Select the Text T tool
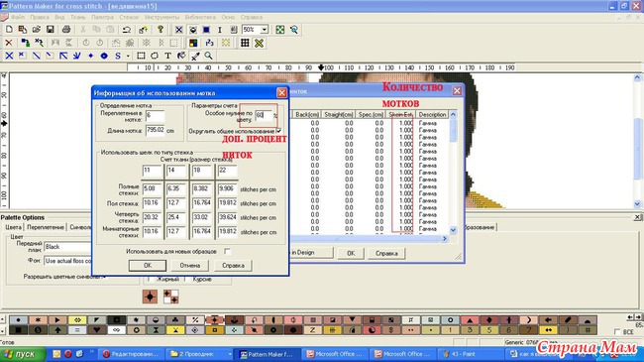The image size is (644, 362). [x=168, y=56]
